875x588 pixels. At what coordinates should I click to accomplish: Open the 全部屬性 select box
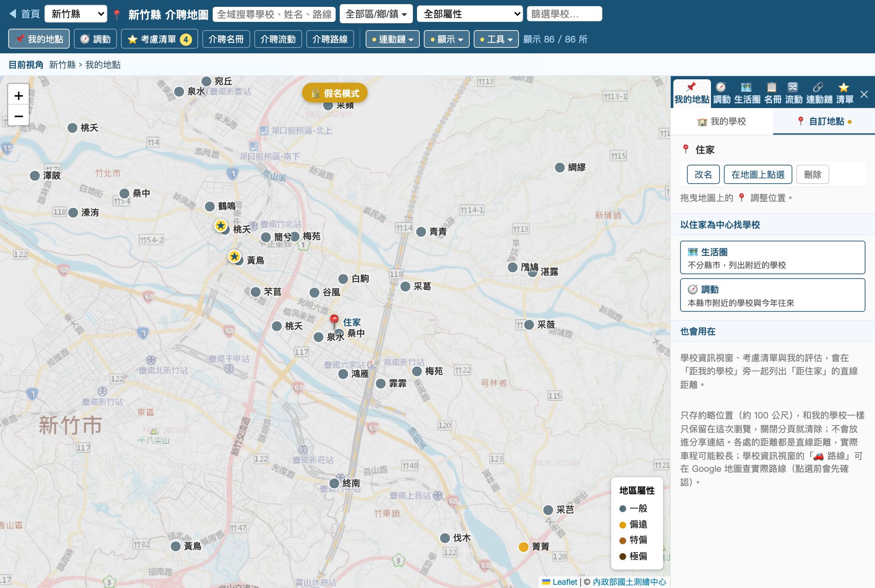click(x=470, y=14)
